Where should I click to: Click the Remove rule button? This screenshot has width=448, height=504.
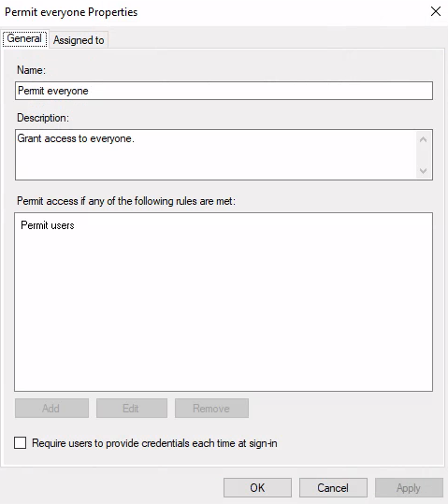pos(211,409)
